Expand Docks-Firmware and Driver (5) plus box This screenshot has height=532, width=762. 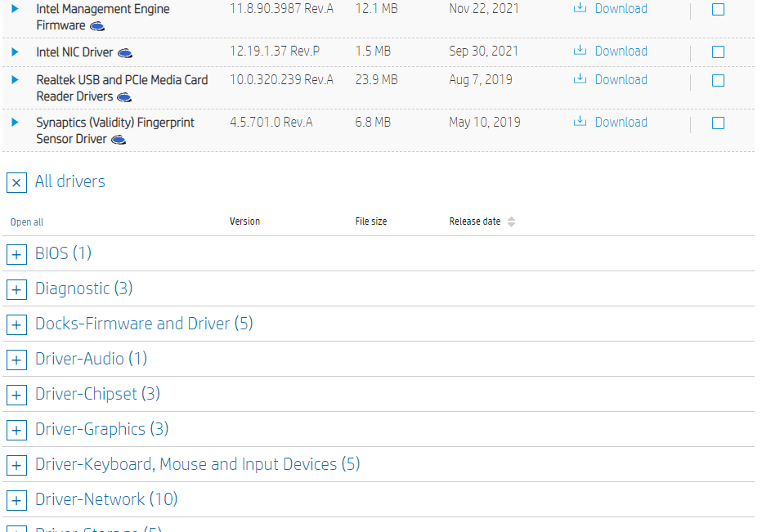click(16, 324)
